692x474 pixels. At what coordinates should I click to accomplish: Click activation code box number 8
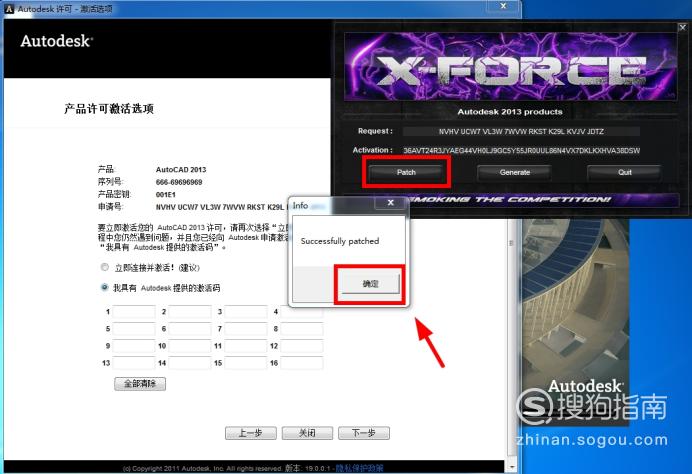click(302, 329)
